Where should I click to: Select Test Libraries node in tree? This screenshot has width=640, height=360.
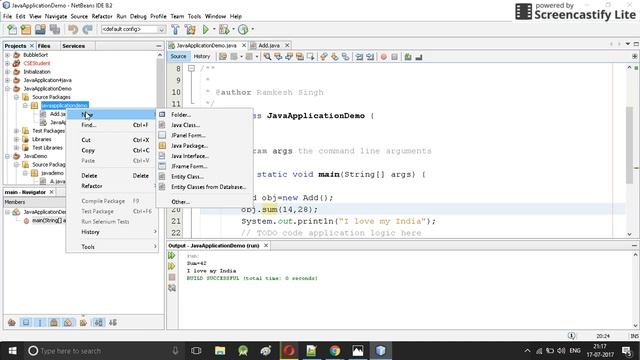47,148
